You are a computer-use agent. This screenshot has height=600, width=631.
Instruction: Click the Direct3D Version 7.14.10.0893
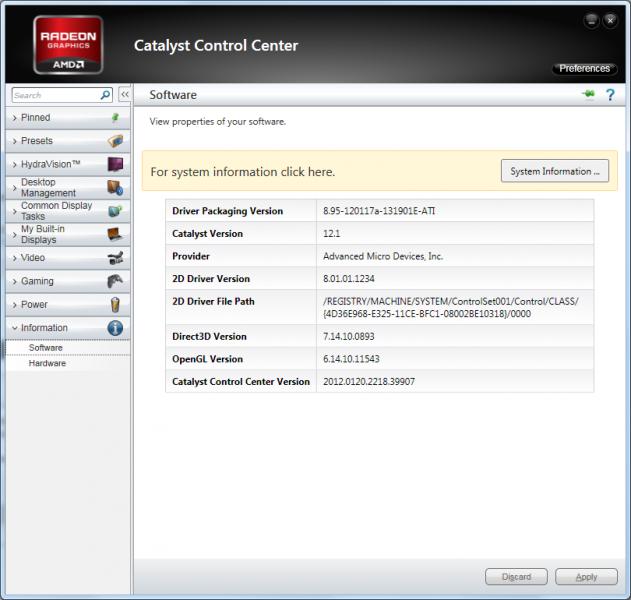point(348,336)
